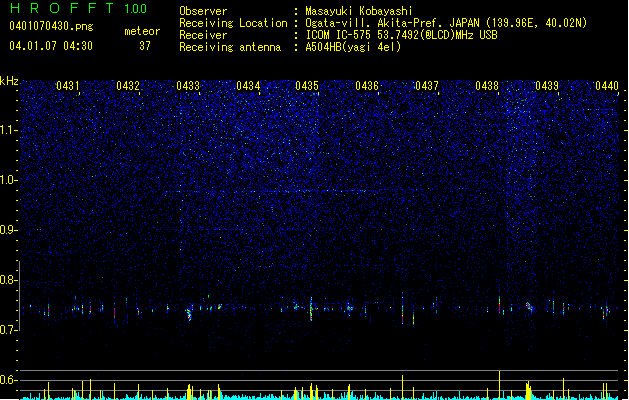
Task: Click the 0436 time marker
Action: click(367, 86)
